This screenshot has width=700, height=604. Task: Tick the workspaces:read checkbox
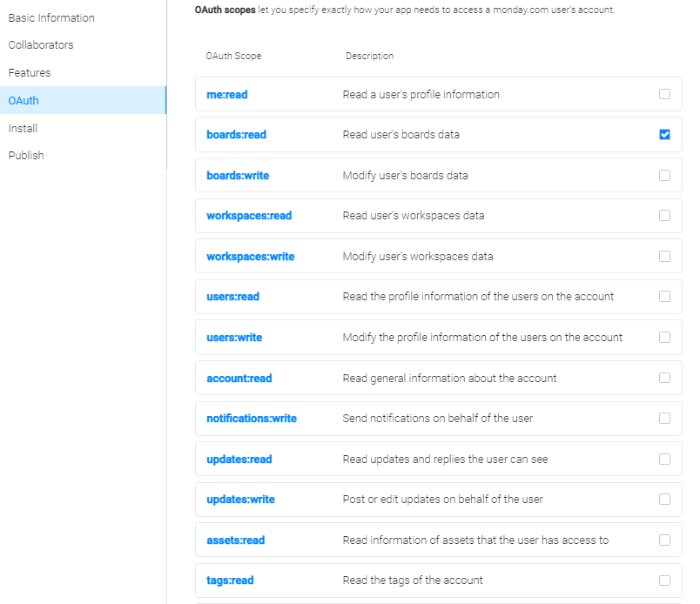pos(664,215)
